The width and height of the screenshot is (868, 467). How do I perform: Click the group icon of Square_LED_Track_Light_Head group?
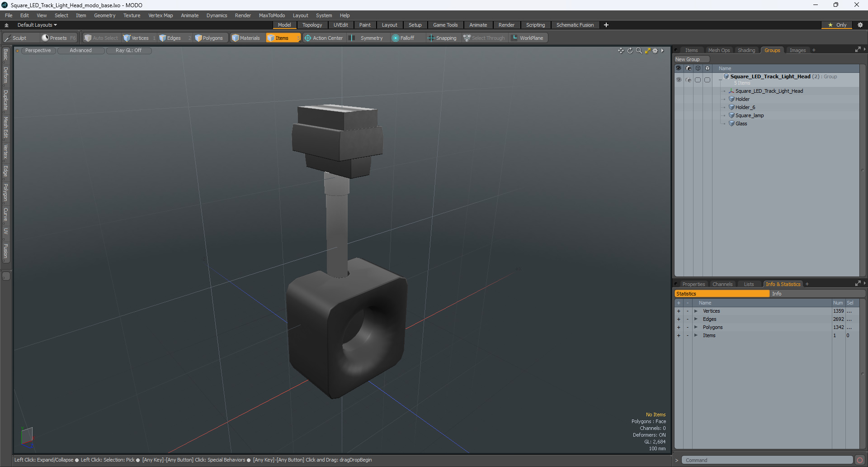pyautogui.click(x=726, y=76)
